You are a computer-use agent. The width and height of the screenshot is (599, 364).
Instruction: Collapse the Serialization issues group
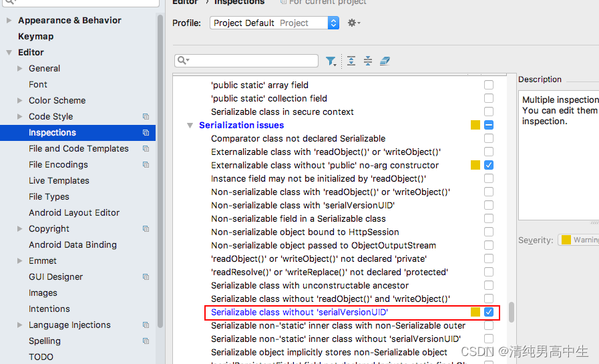point(190,126)
